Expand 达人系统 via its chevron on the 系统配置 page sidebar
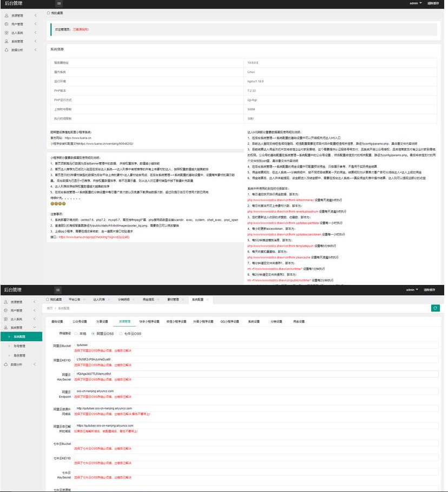Viewport: 448px width, 492px height. coord(35,319)
